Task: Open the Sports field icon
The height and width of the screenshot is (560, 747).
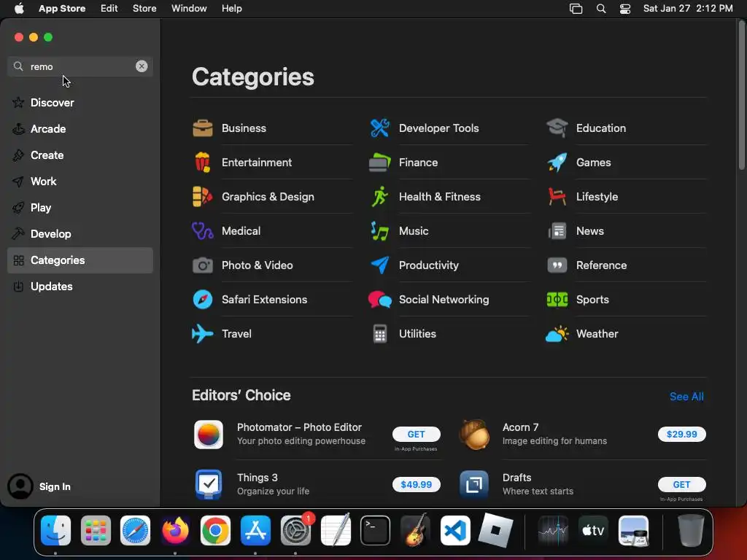Action: pyautogui.click(x=557, y=300)
